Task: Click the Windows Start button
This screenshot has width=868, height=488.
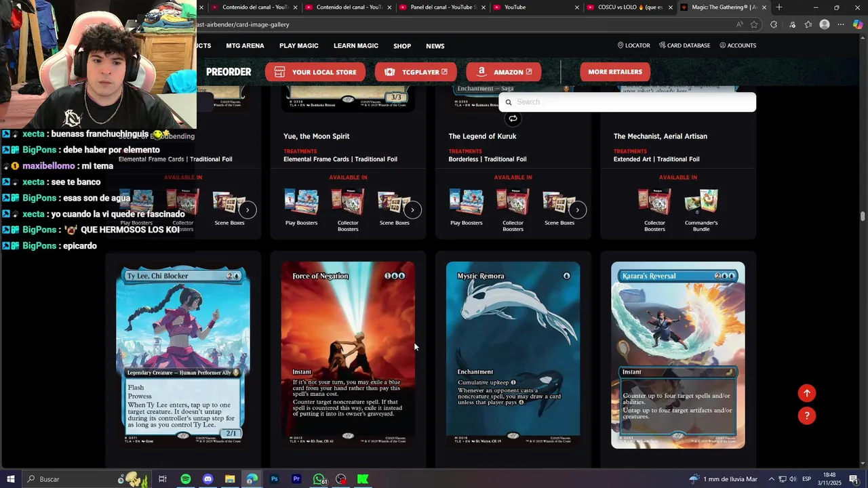Action: pos(11,479)
